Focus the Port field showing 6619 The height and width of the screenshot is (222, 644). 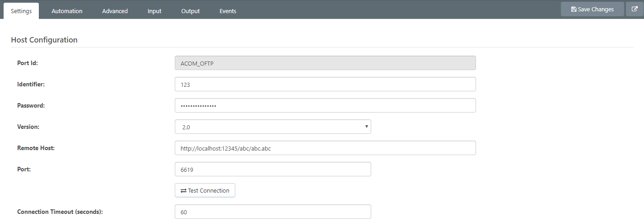click(272, 169)
